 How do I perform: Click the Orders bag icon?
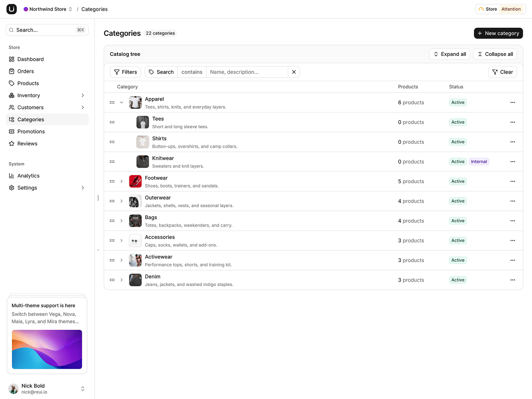pyautogui.click(x=12, y=71)
